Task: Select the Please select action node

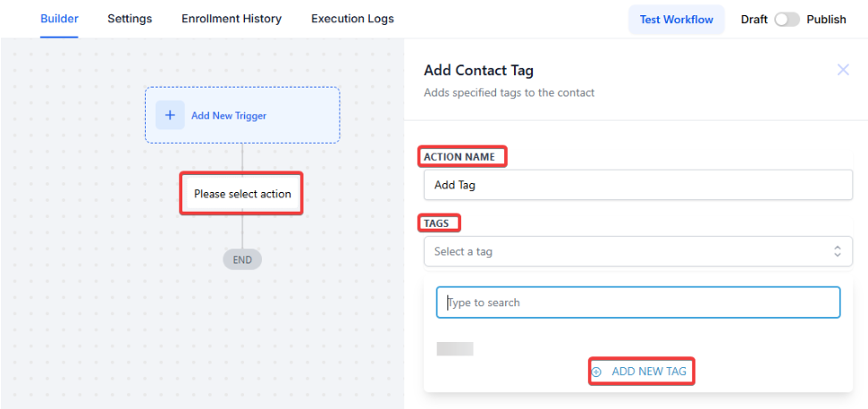Action: coord(242,194)
